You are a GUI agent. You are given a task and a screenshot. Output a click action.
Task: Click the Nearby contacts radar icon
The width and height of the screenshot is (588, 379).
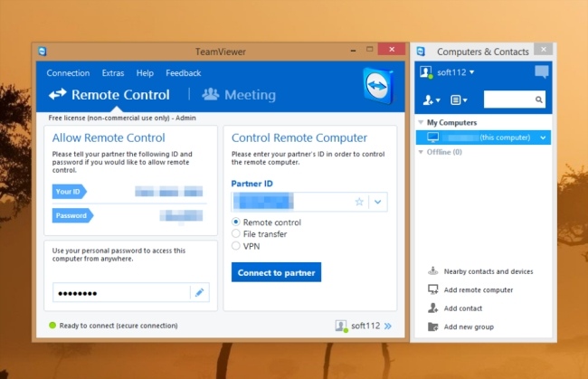433,270
